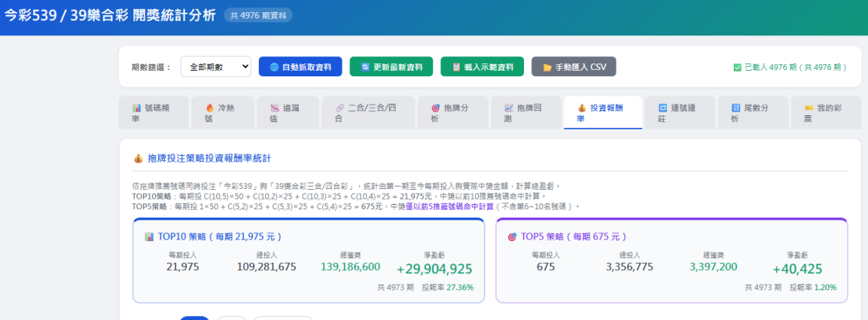The width and height of the screenshot is (868, 320).
Task: Open the 拖牌回測 tab
Action: click(x=526, y=113)
